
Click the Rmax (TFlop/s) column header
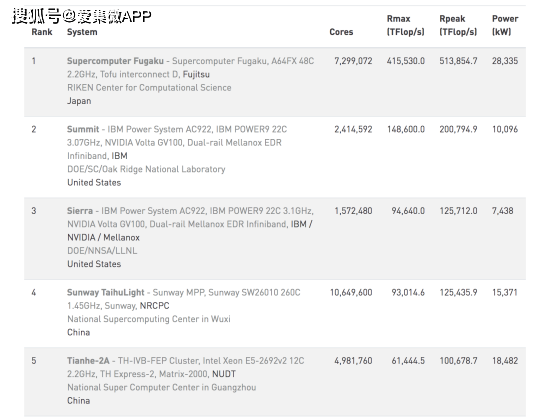406,25
